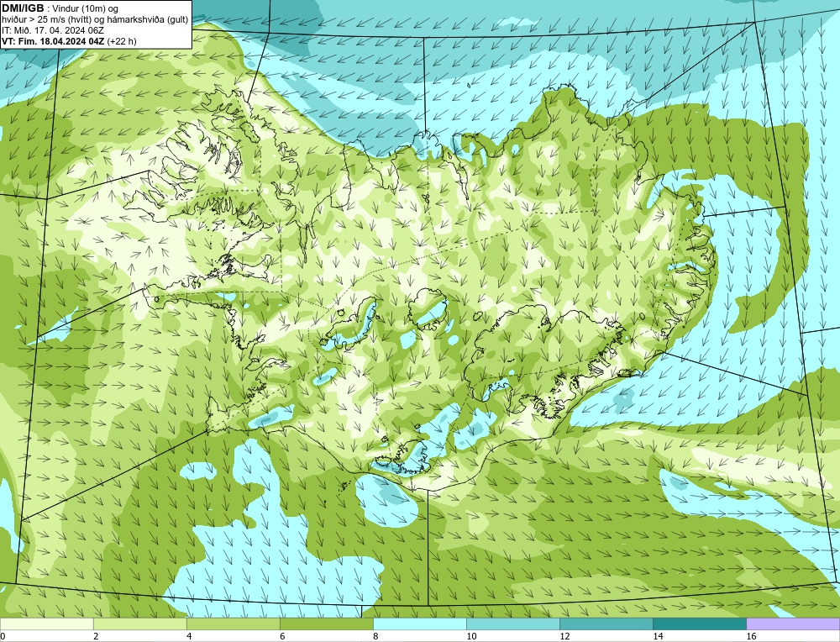The width and height of the screenshot is (840, 642).
Task: Click the 6–8 m/s dark green legend swatch
Action: 326,624
